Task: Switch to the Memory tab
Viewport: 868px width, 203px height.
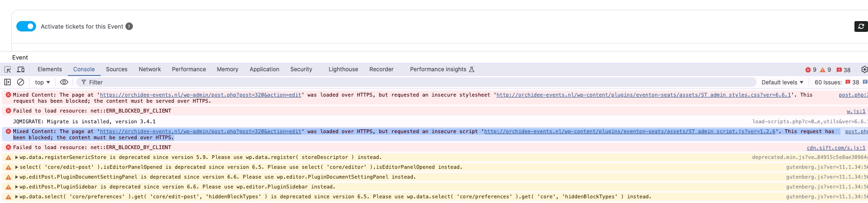Action: tap(227, 69)
